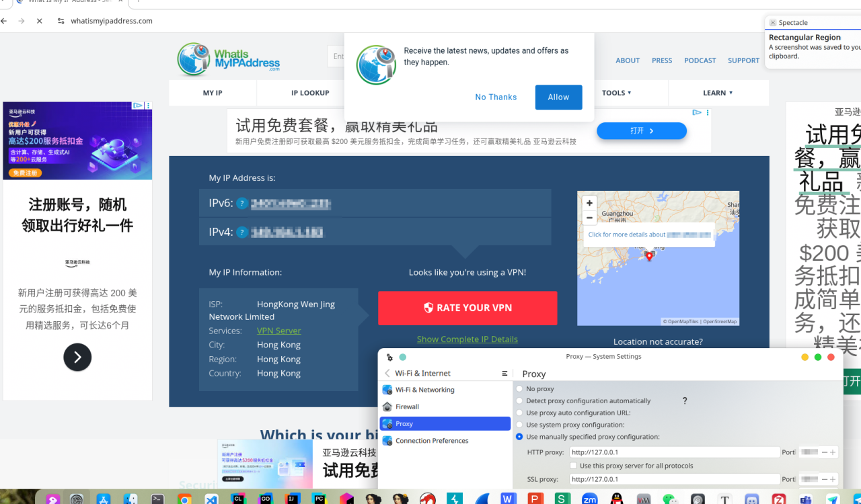The width and height of the screenshot is (861, 504).
Task: Select Firewall in settings sidebar
Action: tap(445, 407)
